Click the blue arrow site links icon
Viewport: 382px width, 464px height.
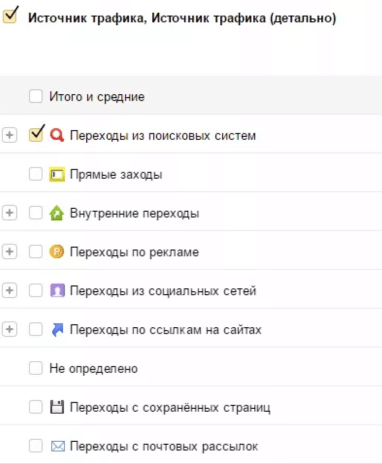point(57,329)
